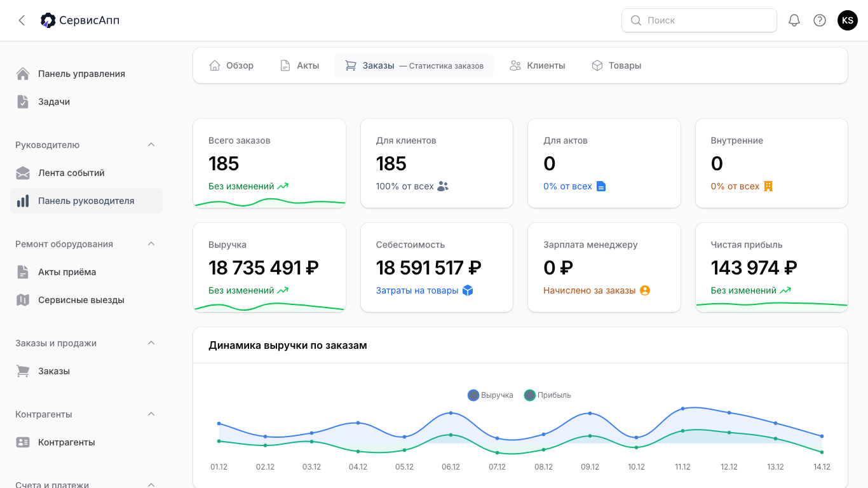Toggle Выручка series in chart legend

(490, 395)
